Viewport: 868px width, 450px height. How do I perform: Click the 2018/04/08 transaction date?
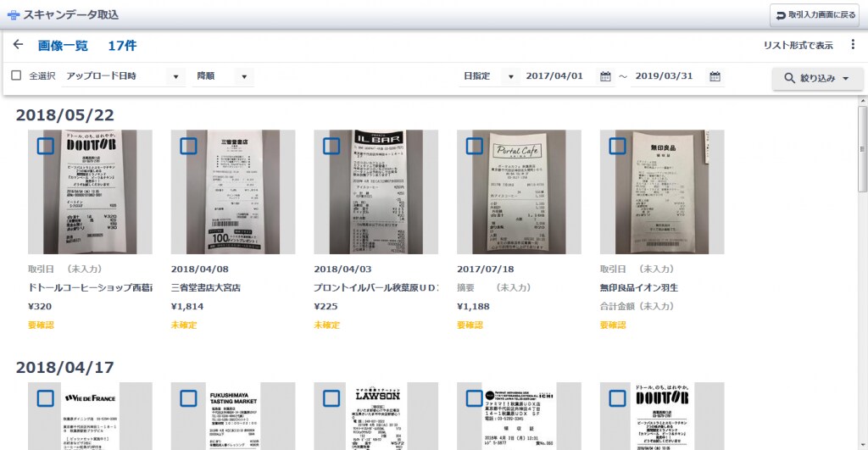tap(199, 269)
